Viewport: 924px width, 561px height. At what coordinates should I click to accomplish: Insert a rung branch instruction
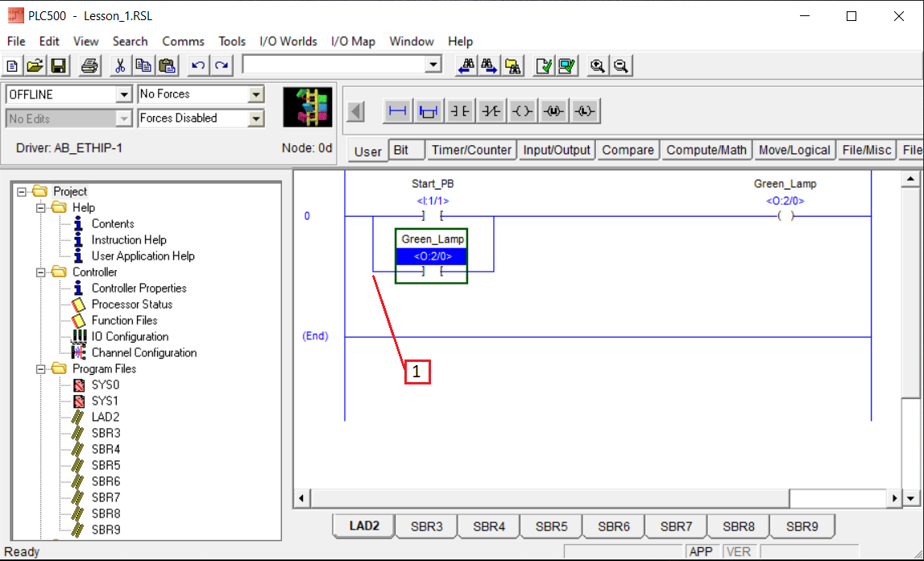(429, 111)
